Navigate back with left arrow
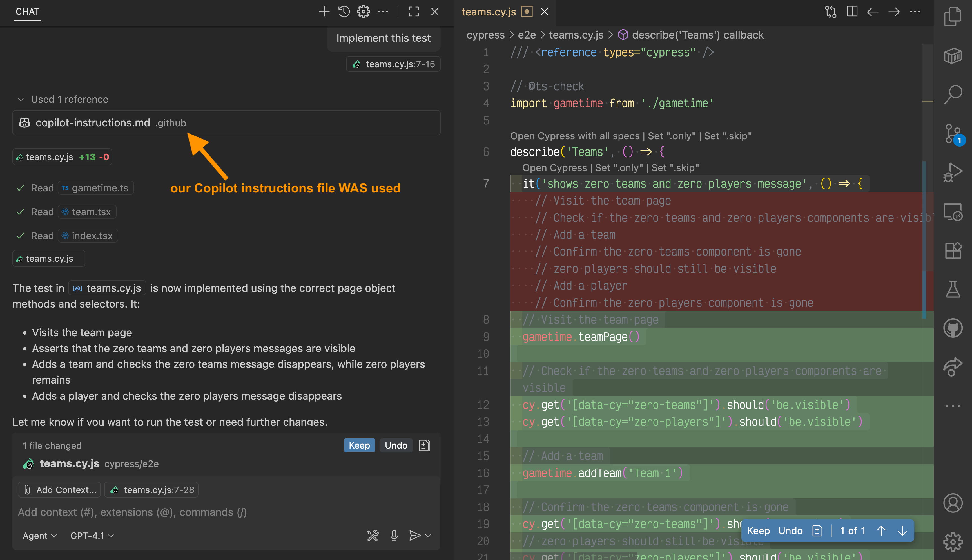 pyautogui.click(x=873, y=12)
